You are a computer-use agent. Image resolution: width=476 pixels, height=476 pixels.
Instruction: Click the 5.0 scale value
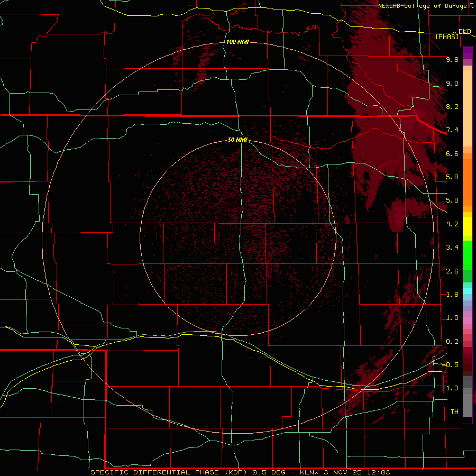[x=452, y=200]
